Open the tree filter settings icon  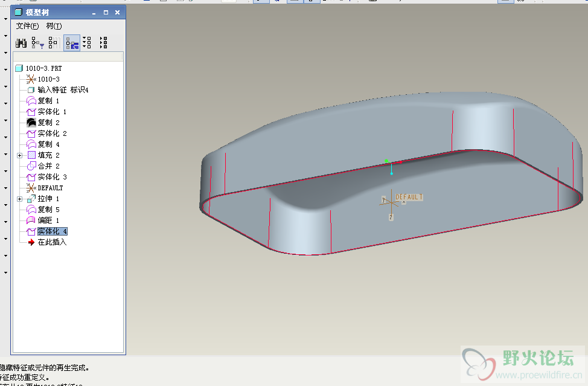click(37, 43)
